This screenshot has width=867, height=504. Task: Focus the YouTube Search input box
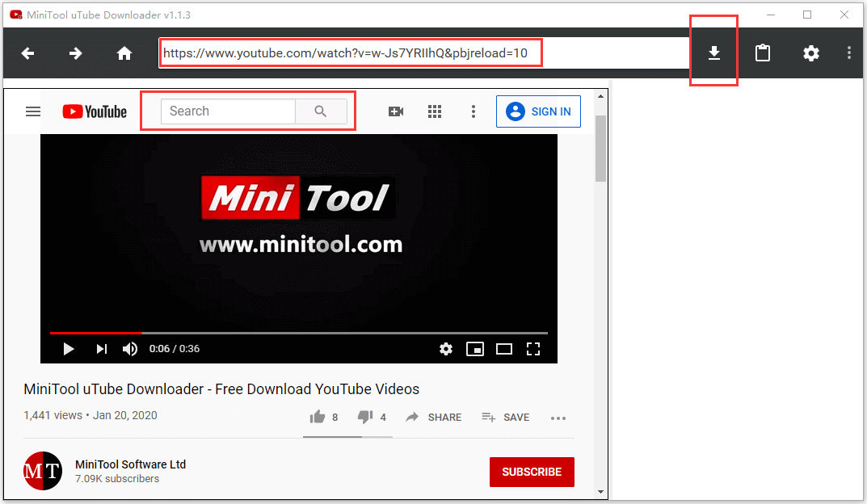229,111
